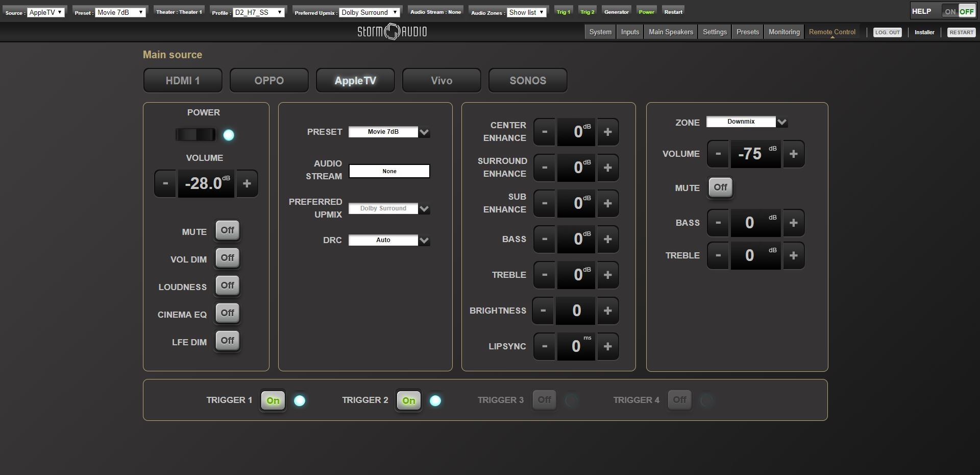Lower Brightness with minus button
This screenshot has width=980, height=475.
click(x=543, y=311)
